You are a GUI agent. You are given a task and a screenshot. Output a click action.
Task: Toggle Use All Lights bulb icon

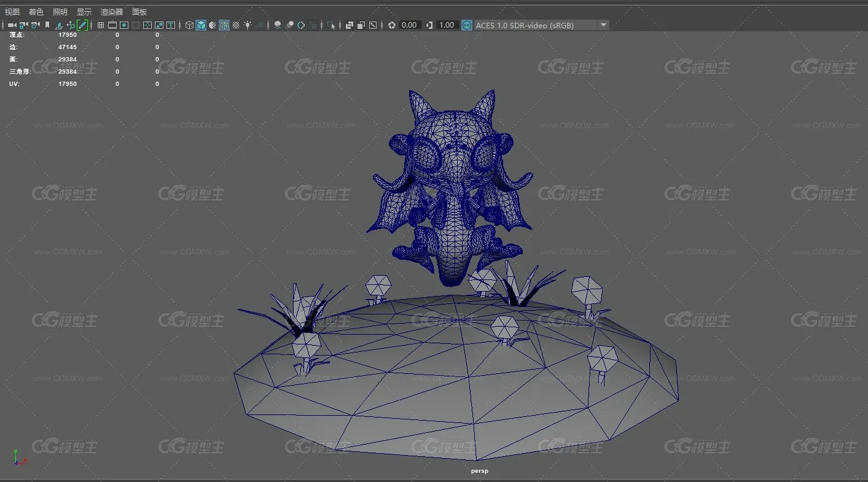pos(248,25)
